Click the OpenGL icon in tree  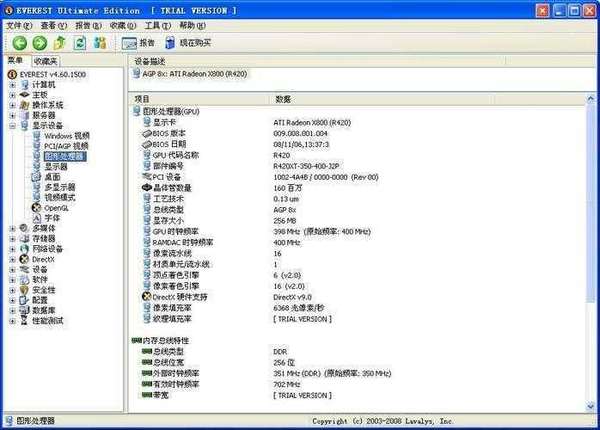(x=36, y=208)
